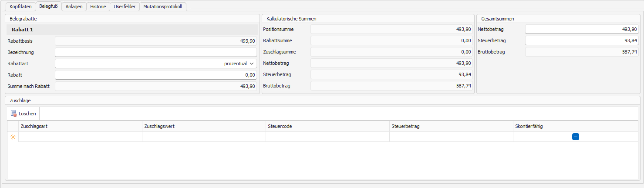
Task: Click the Zuschlagsart column header
Action: (80, 126)
